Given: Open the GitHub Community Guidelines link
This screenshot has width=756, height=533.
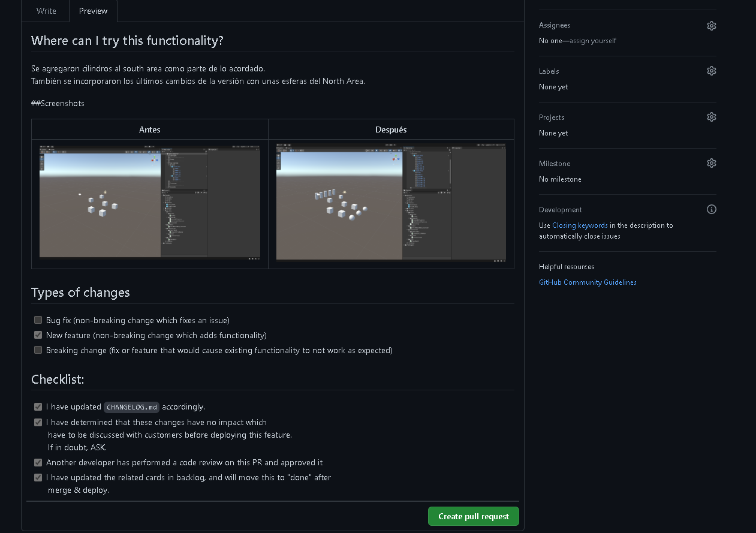Looking at the screenshot, I should [x=588, y=282].
